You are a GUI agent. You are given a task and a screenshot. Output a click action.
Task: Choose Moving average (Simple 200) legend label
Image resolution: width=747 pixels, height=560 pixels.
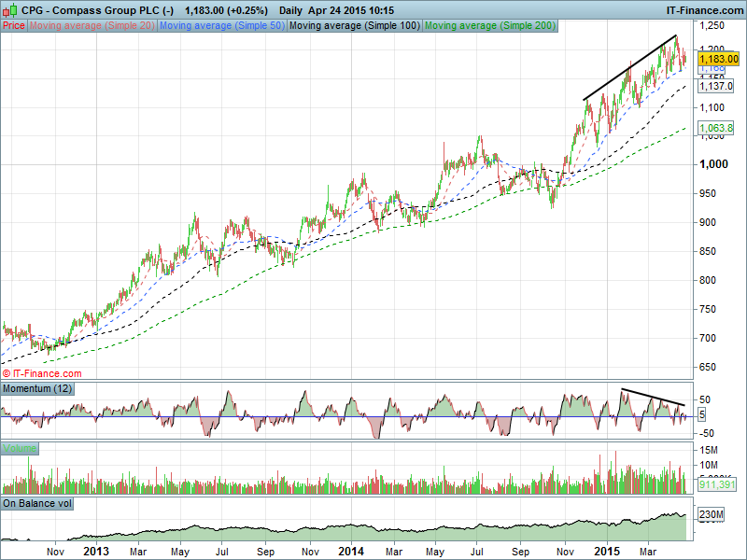(x=489, y=25)
